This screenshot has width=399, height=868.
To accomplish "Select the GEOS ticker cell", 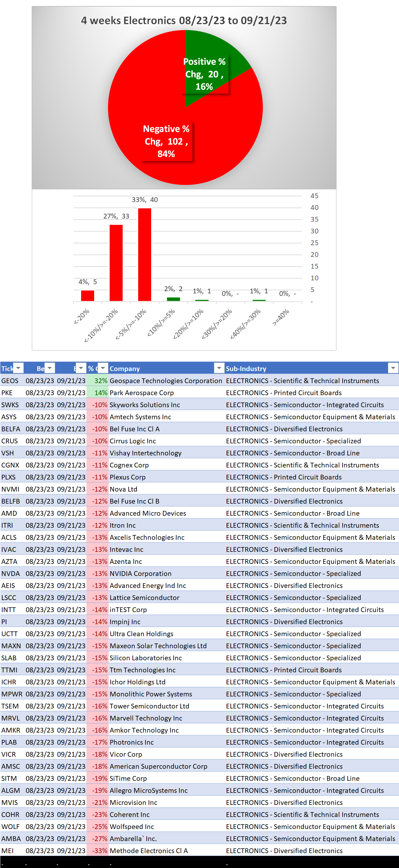I will click(12, 381).
